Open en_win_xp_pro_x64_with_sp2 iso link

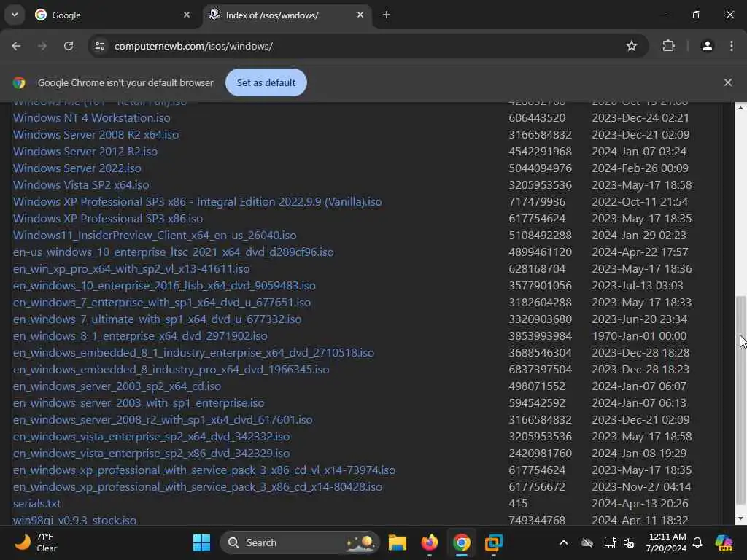pos(131,268)
